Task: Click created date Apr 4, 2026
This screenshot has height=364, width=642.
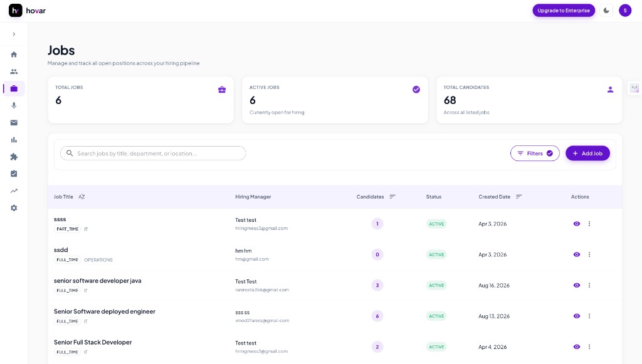Action: coord(493,347)
